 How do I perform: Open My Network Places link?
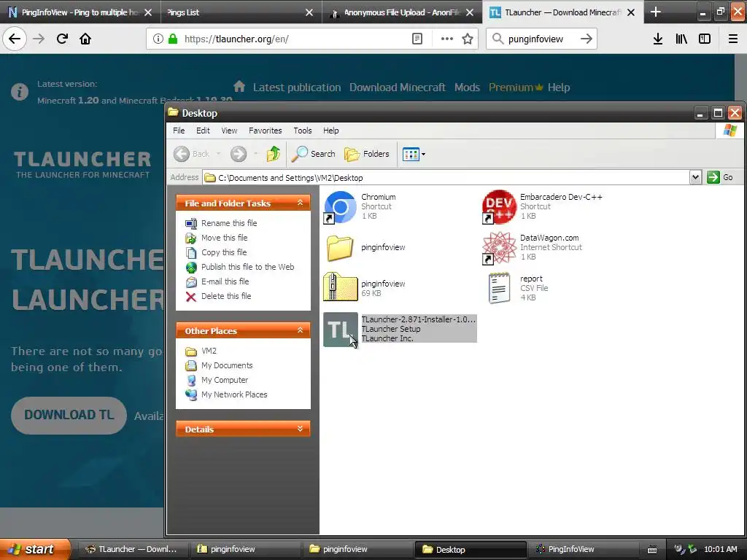point(234,394)
